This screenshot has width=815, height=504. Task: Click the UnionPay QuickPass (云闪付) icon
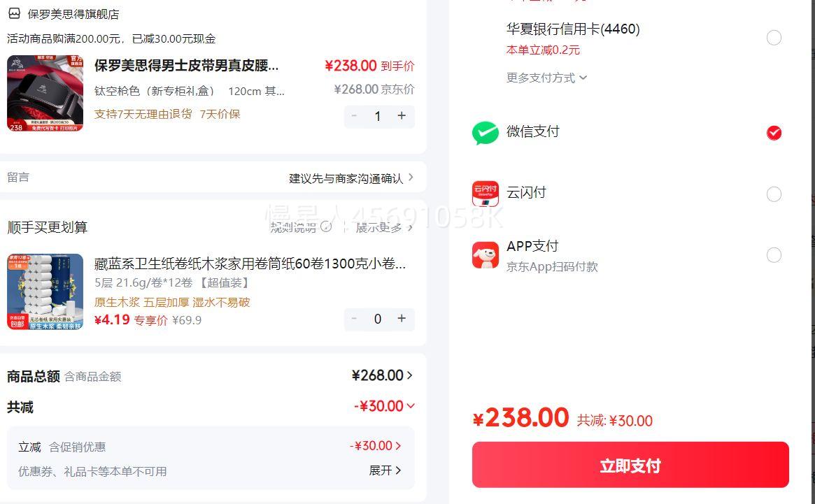[x=485, y=194]
